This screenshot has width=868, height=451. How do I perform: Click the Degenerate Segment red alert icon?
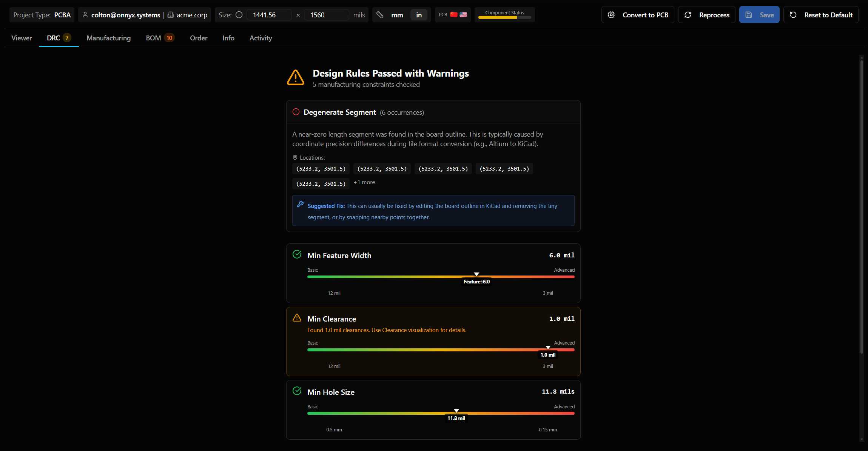pos(296,112)
